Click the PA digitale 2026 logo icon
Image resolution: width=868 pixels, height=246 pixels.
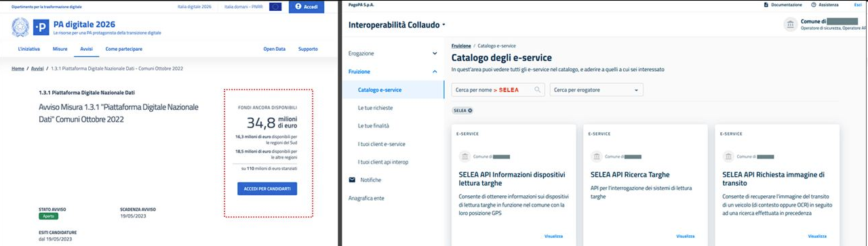point(41,28)
